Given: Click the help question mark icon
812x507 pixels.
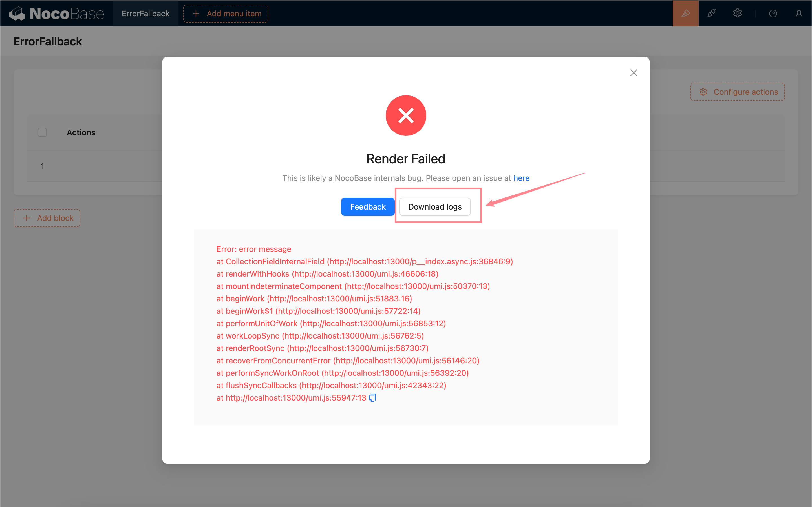Looking at the screenshot, I should pyautogui.click(x=773, y=13).
